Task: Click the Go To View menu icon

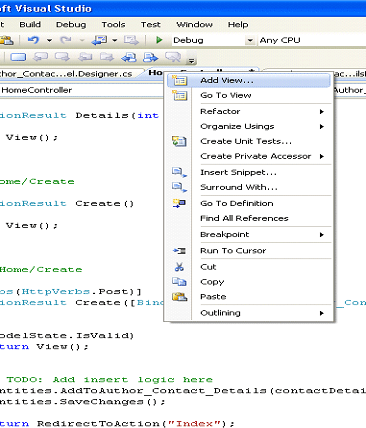Action: coord(179,95)
